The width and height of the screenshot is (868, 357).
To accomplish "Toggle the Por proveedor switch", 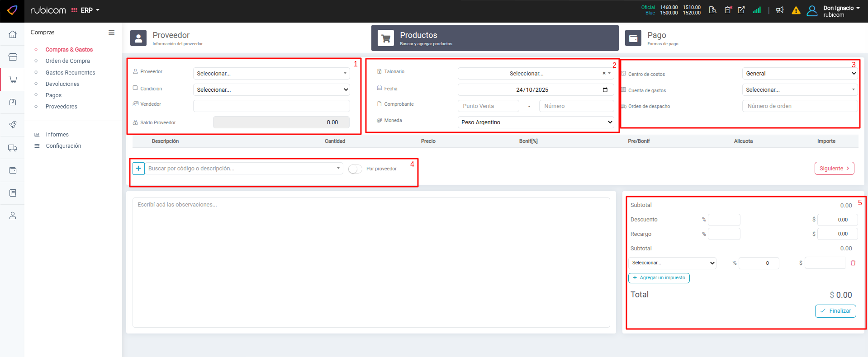I will pos(355,169).
